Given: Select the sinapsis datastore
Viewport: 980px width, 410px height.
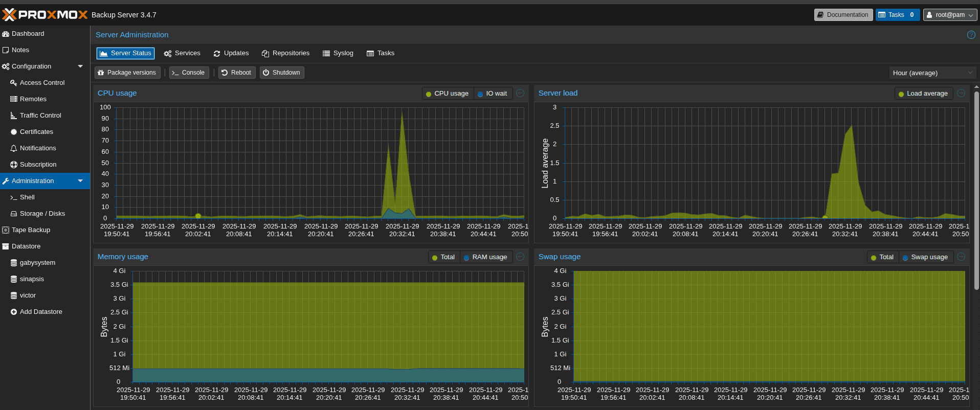Looking at the screenshot, I should pos(45,279).
